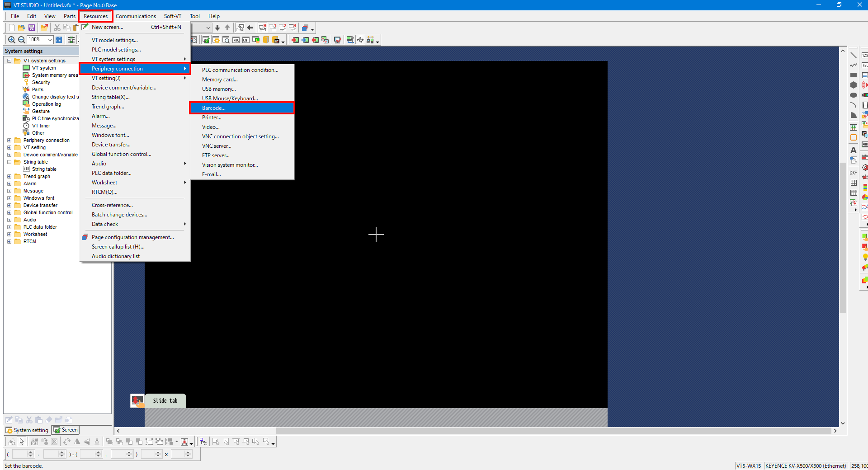Screen dimensions: 868x470
Task: Toggle the grid display icon
Action: point(59,40)
